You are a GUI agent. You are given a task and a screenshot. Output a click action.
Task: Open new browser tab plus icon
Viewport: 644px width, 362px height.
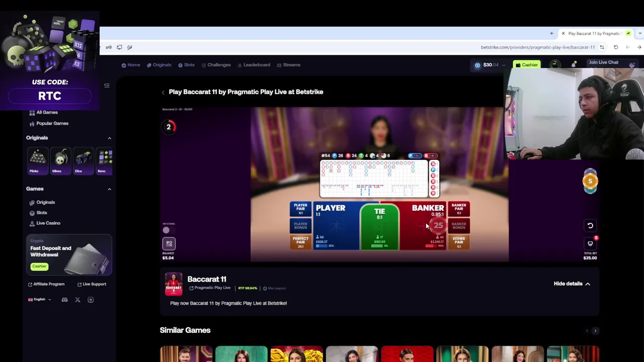(x=551, y=34)
